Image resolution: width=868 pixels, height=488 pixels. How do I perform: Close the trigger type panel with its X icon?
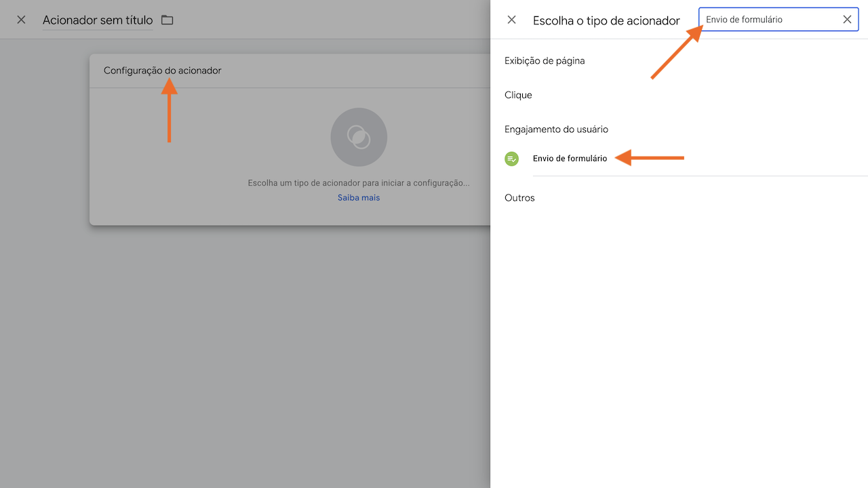[x=511, y=20]
